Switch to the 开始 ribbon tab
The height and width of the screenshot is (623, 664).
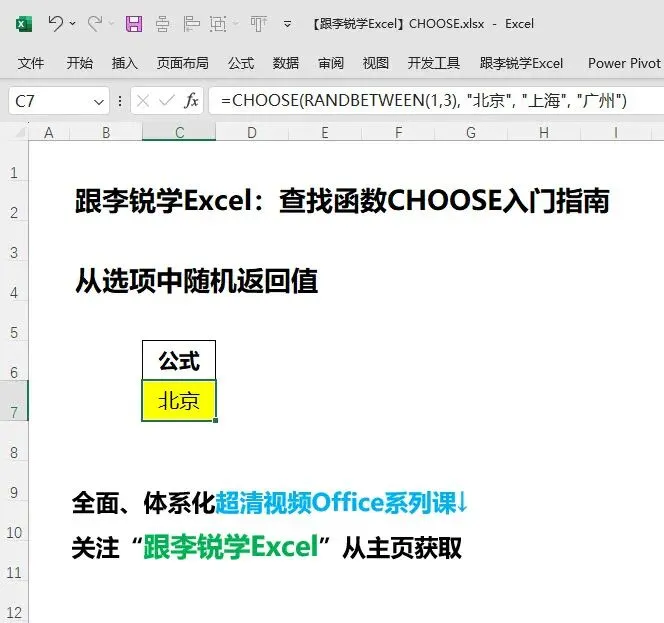click(80, 63)
